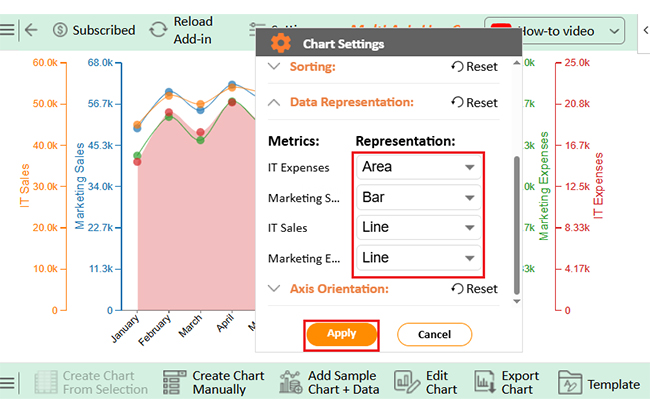650x413 pixels.
Task: Click Cancel in Chart Settings
Action: (434, 334)
